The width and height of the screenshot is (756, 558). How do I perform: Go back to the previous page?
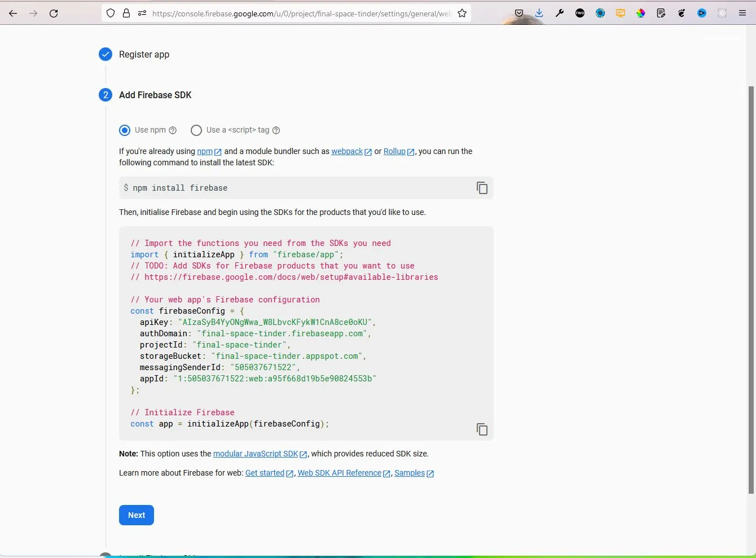point(13,13)
